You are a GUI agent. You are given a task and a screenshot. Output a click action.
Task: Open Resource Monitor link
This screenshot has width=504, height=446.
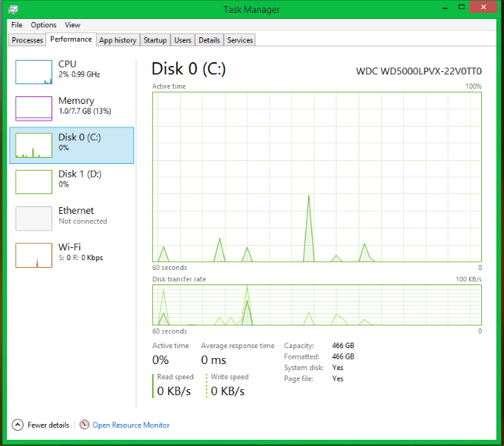131,425
